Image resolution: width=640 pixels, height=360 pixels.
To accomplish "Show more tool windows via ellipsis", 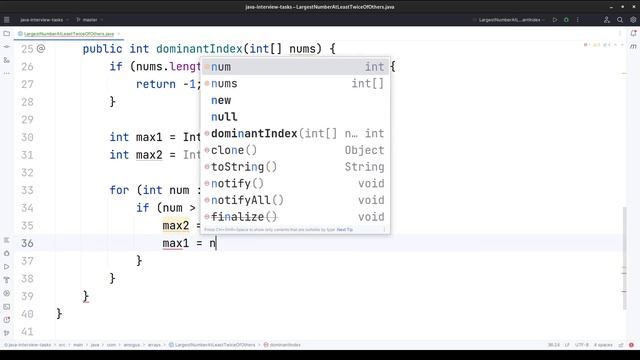I will point(7,73).
